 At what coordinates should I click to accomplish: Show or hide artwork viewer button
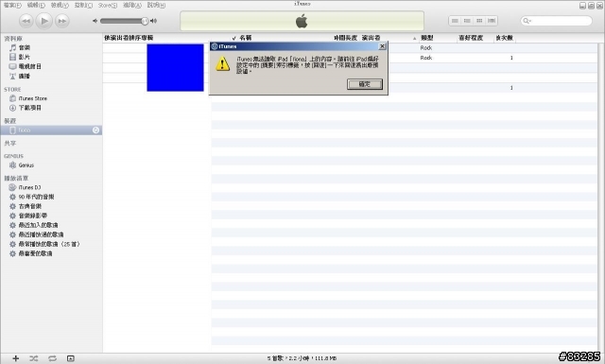[70, 358]
